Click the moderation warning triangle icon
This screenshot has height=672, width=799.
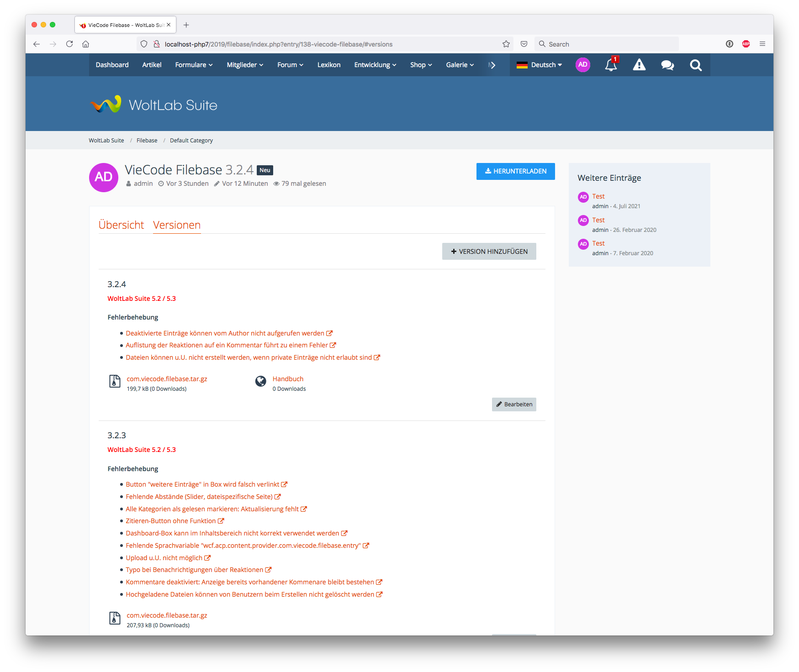point(639,65)
